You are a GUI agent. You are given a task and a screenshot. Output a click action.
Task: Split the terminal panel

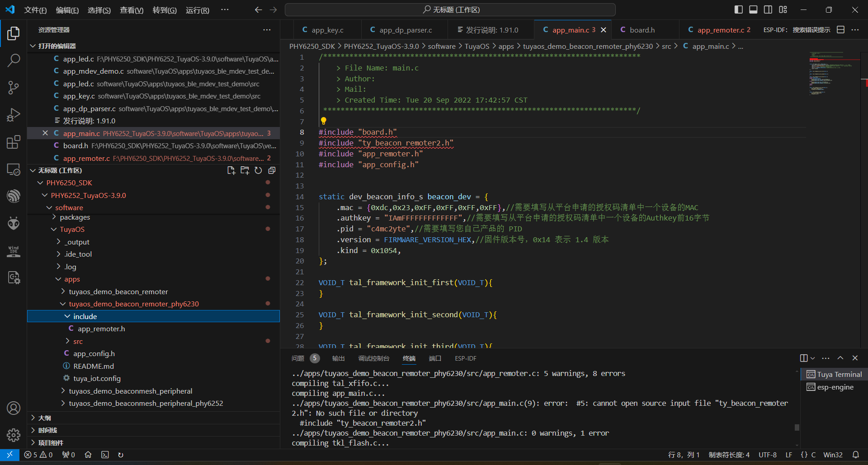click(x=804, y=358)
